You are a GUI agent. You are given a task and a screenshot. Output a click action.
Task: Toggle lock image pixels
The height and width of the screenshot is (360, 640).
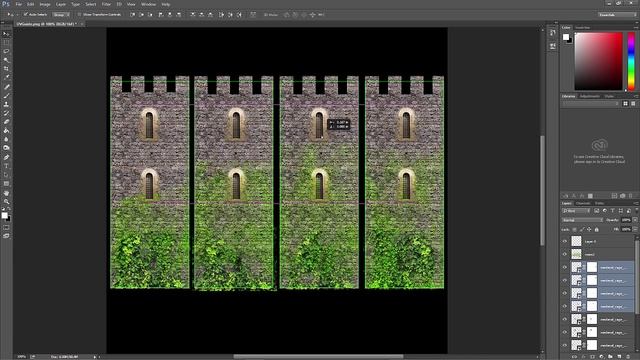[582, 229]
